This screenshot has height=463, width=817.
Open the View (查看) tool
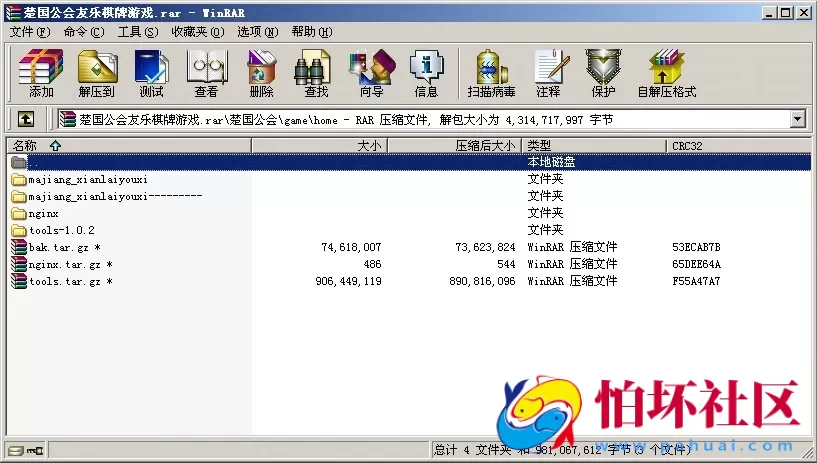(207, 73)
